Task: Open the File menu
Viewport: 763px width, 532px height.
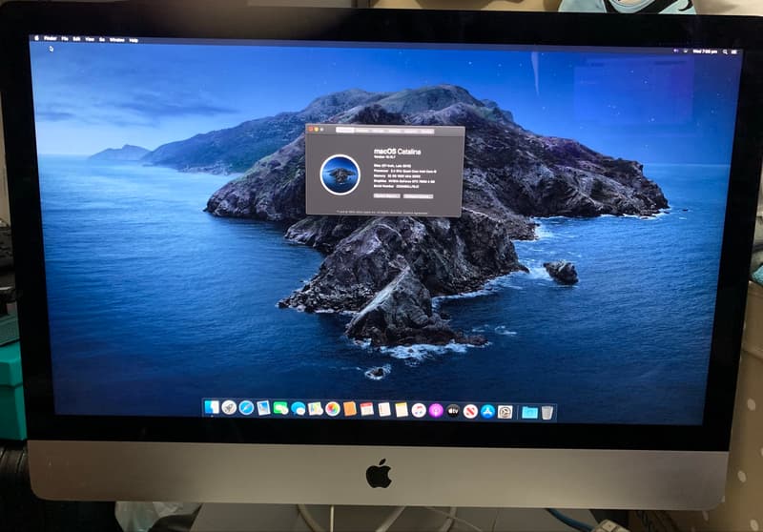Action: point(65,38)
